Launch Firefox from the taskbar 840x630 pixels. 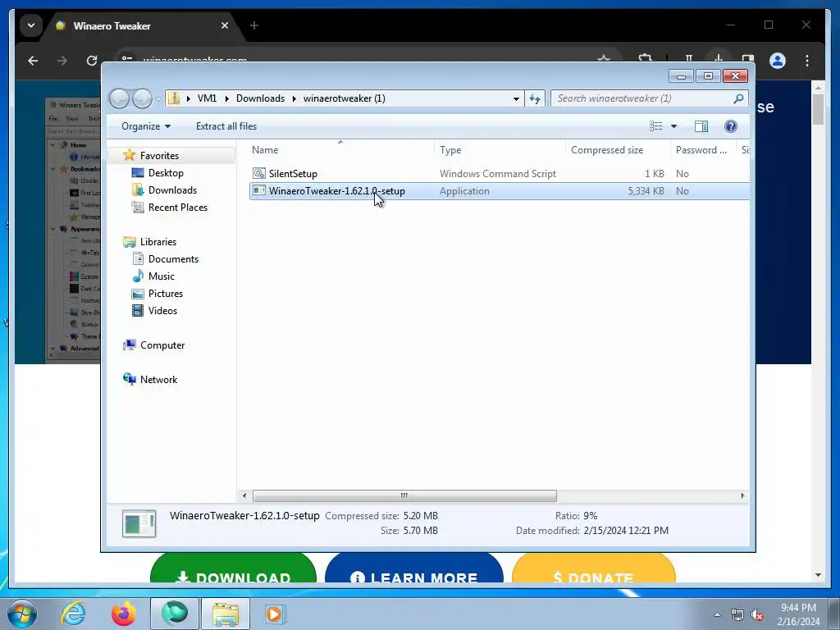[123, 614]
